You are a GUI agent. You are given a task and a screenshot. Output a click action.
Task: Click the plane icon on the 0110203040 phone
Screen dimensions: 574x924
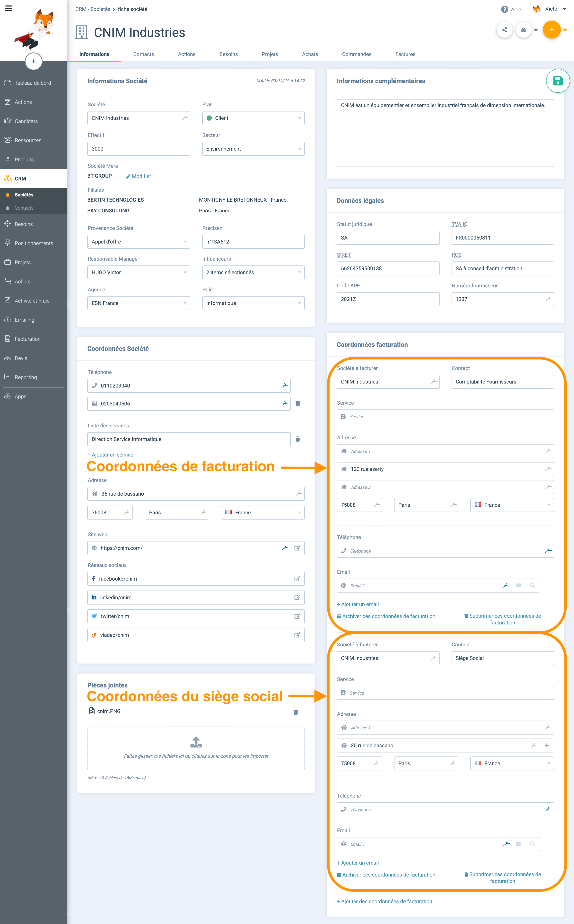(x=285, y=386)
